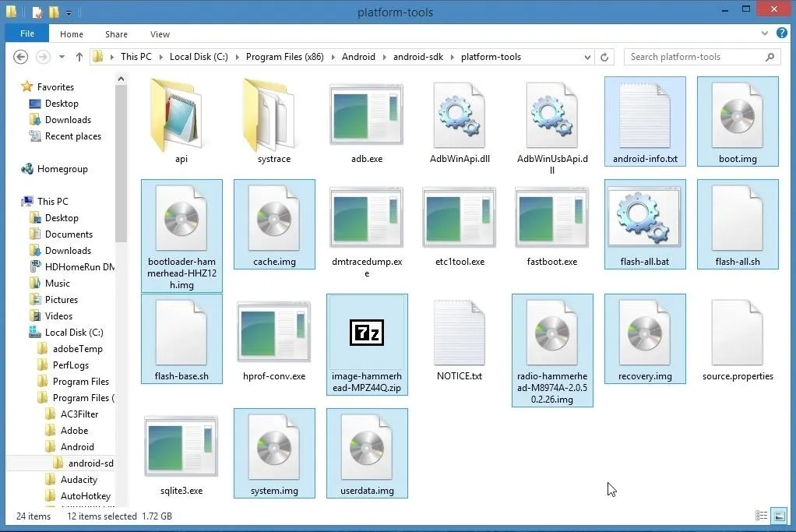
Task: Select flash-base.sh file icon
Action: (181, 333)
